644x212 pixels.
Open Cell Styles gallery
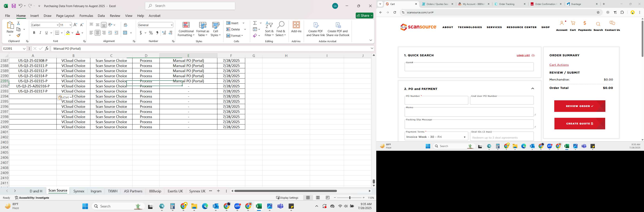216,29
